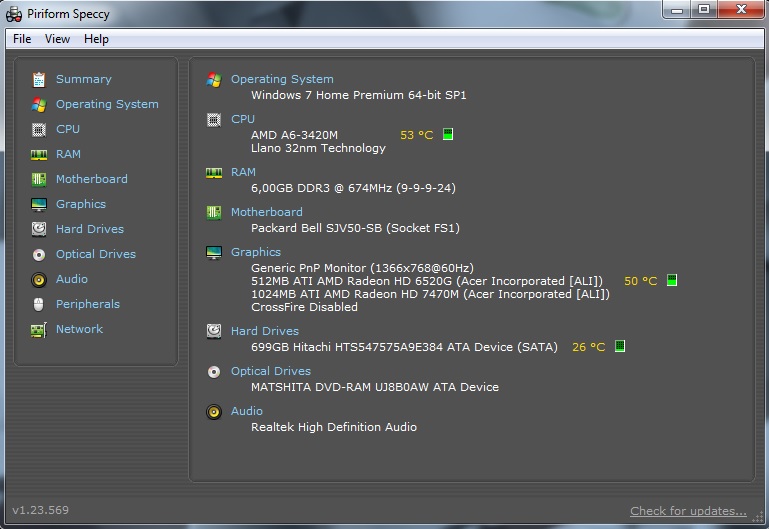769x529 pixels.
Task: Click the Check for updates link
Action: coord(688,511)
